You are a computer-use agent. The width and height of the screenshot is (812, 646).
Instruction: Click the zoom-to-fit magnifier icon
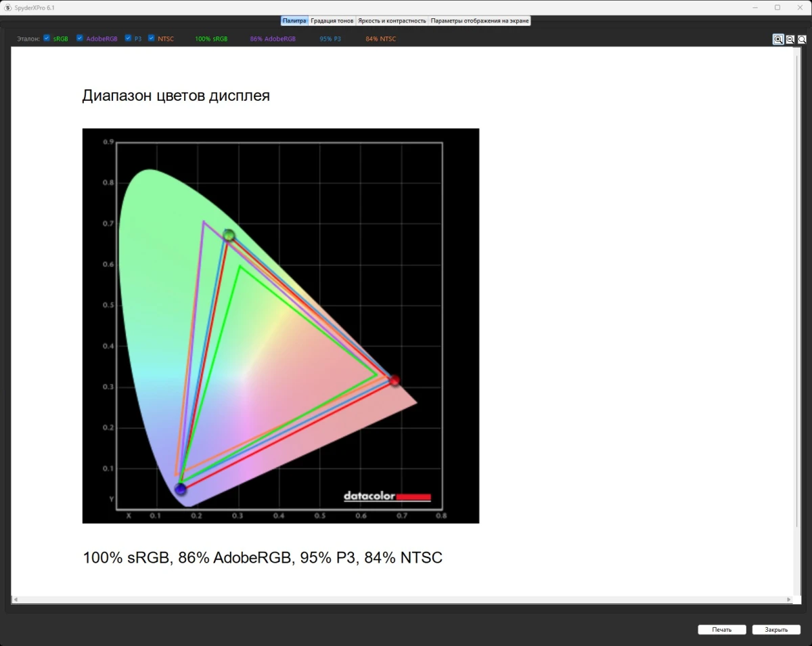802,39
